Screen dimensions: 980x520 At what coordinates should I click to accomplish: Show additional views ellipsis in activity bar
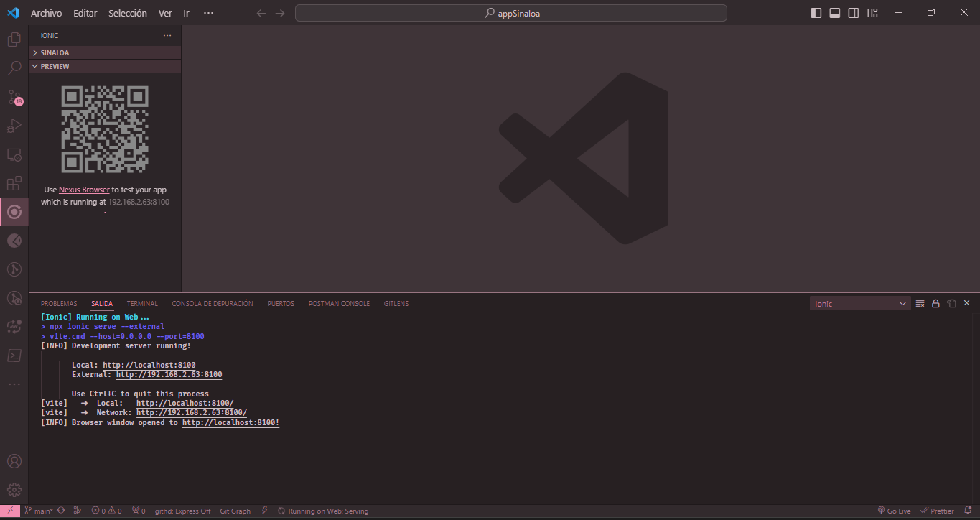pyautogui.click(x=14, y=384)
